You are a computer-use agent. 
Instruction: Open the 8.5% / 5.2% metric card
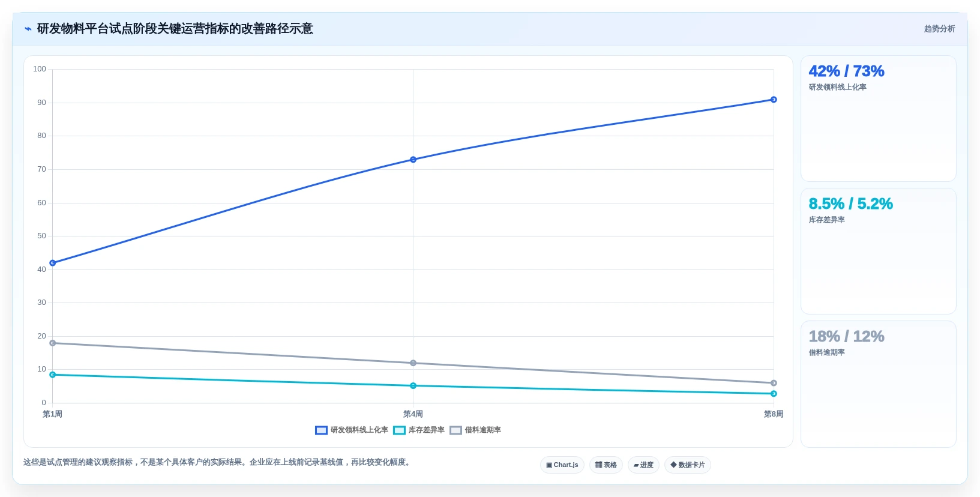[878, 252]
